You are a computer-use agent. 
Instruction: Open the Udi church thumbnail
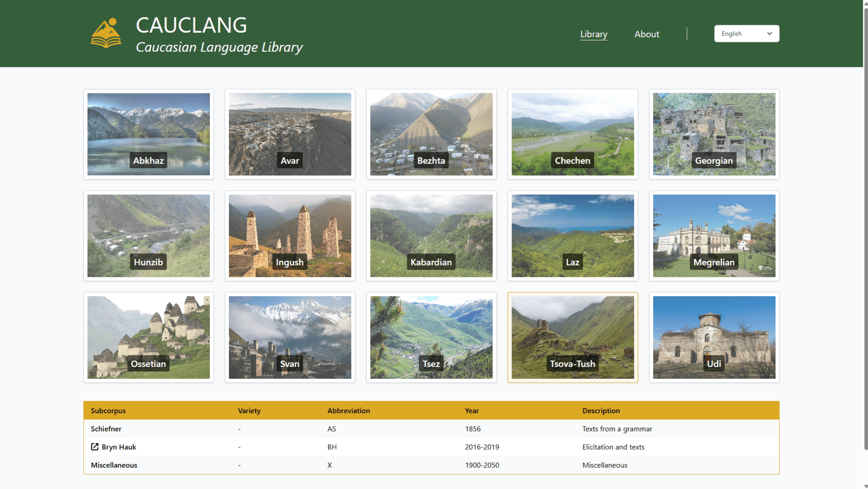pos(714,337)
